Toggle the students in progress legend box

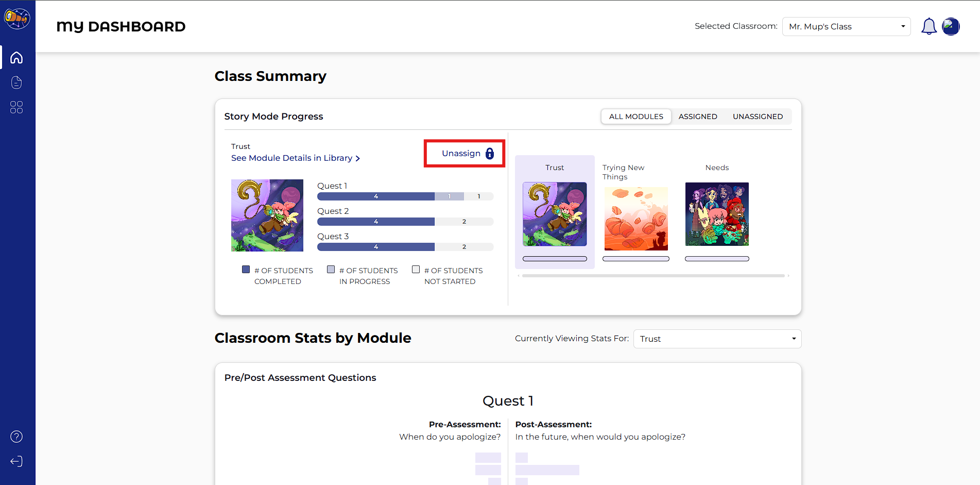[331, 270]
